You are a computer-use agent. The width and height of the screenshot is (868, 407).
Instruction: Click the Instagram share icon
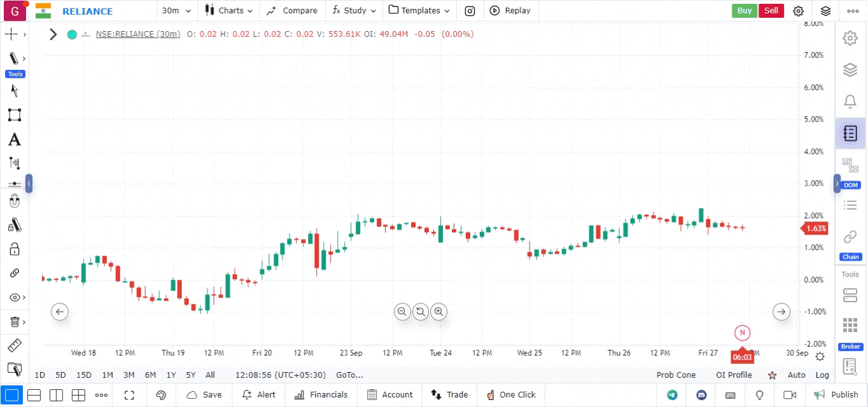tap(470, 11)
